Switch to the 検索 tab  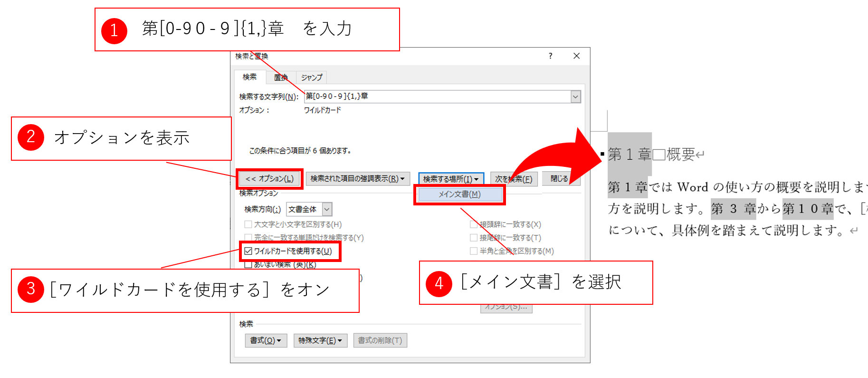[x=249, y=77]
